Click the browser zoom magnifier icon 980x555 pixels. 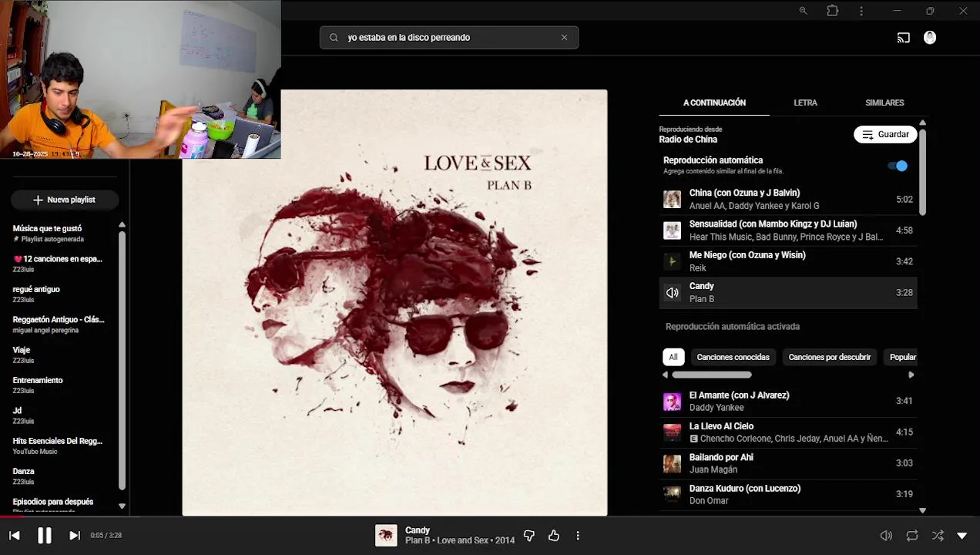[803, 11]
